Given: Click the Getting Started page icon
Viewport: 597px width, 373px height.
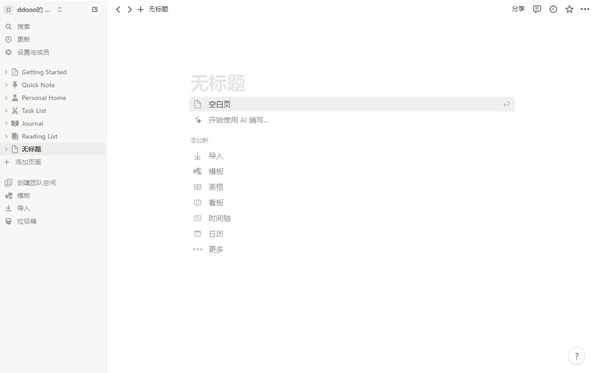Looking at the screenshot, I should (x=15, y=72).
